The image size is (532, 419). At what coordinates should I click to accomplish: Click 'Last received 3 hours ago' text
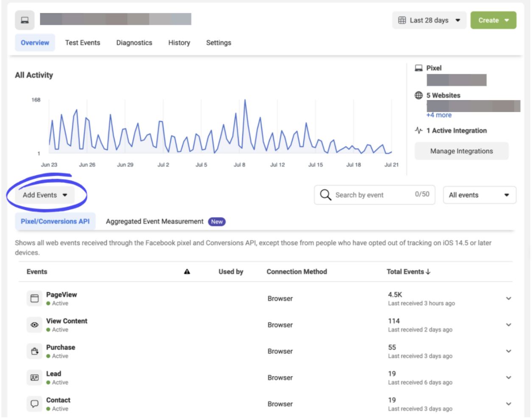[x=421, y=303]
